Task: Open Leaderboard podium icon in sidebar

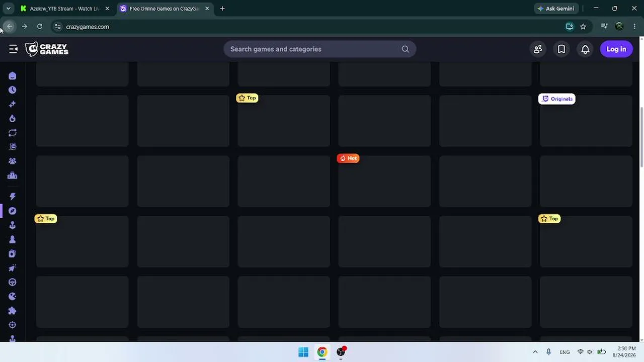Action: [13, 175]
